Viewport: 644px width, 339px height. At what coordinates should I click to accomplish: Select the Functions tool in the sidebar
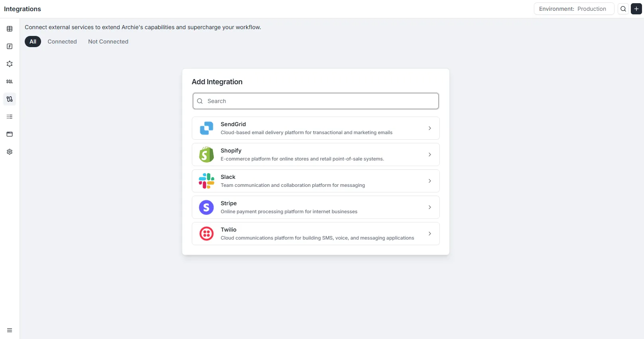(9, 46)
